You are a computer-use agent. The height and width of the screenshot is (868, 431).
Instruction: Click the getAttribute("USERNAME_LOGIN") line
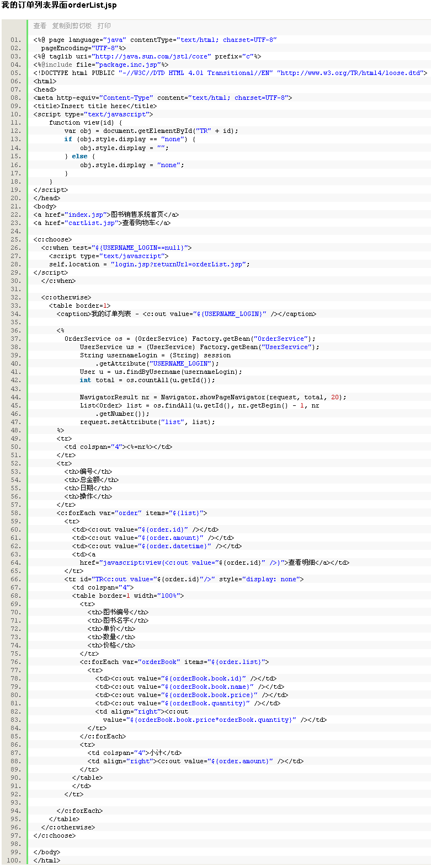157,363
